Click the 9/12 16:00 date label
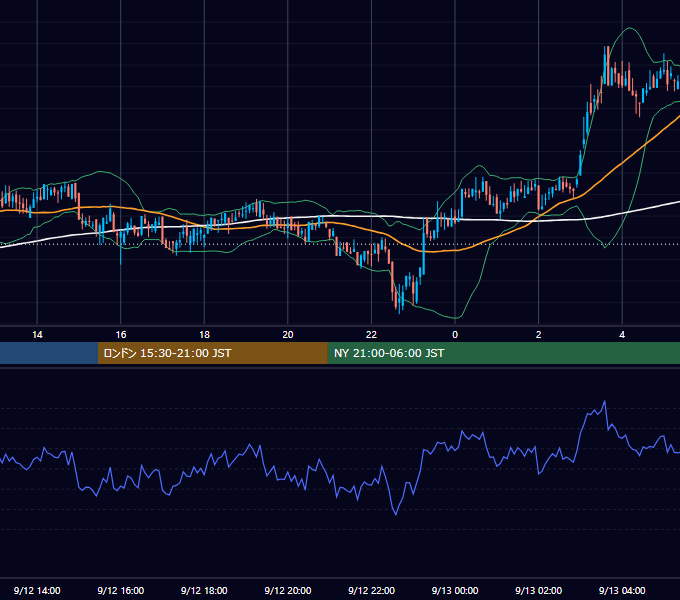680x600 pixels. 121,590
